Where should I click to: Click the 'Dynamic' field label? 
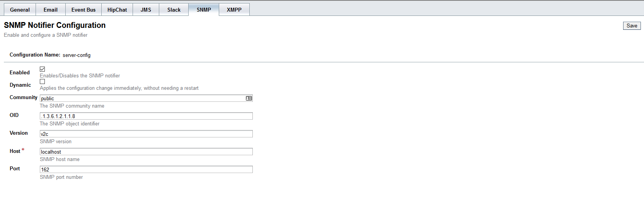20,85
